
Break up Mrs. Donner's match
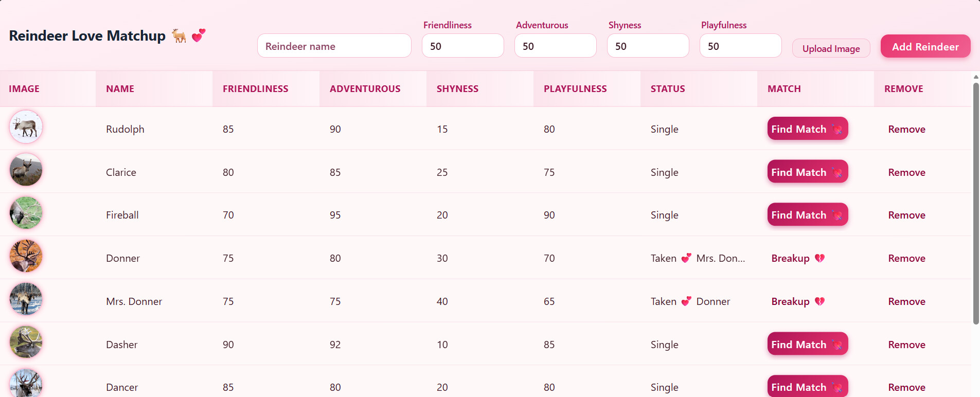pyautogui.click(x=798, y=301)
